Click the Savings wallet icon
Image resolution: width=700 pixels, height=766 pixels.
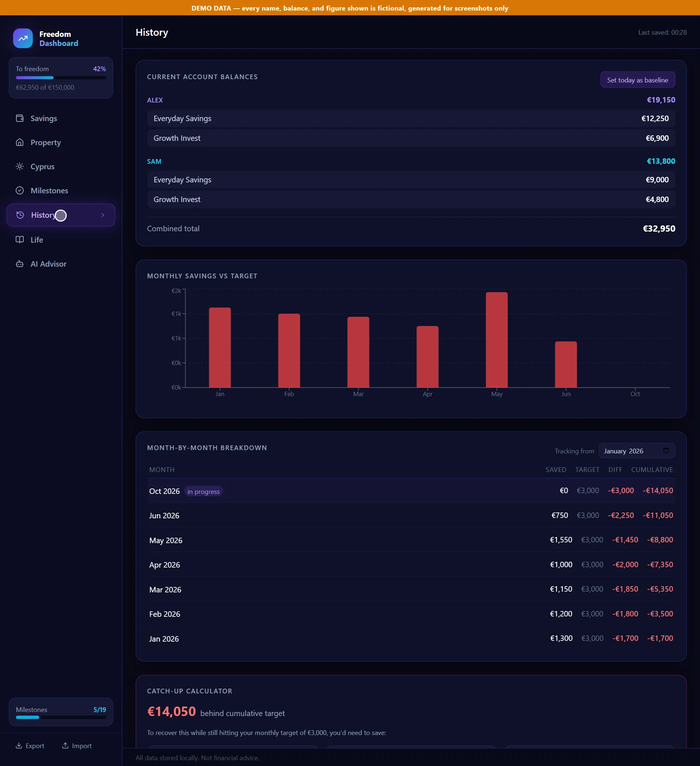click(20, 118)
